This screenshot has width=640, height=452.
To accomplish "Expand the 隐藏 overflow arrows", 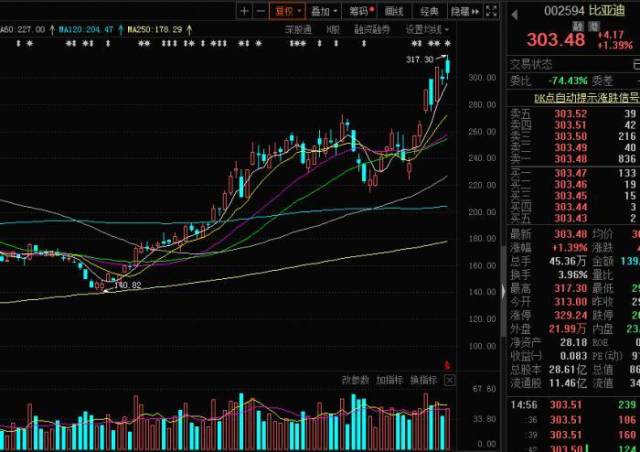I will [462, 11].
